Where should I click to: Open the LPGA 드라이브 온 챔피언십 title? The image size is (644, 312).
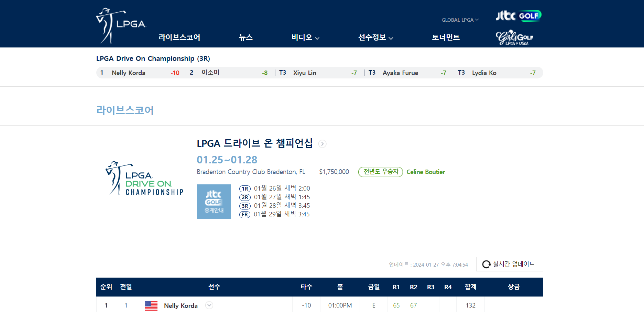tap(255, 143)
